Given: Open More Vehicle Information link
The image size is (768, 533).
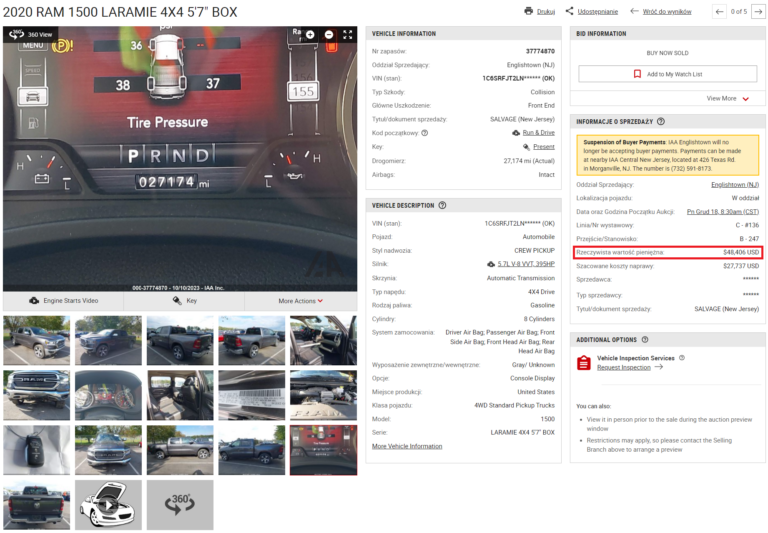Looking at the screenshot, I should click(x=407, y=446).
